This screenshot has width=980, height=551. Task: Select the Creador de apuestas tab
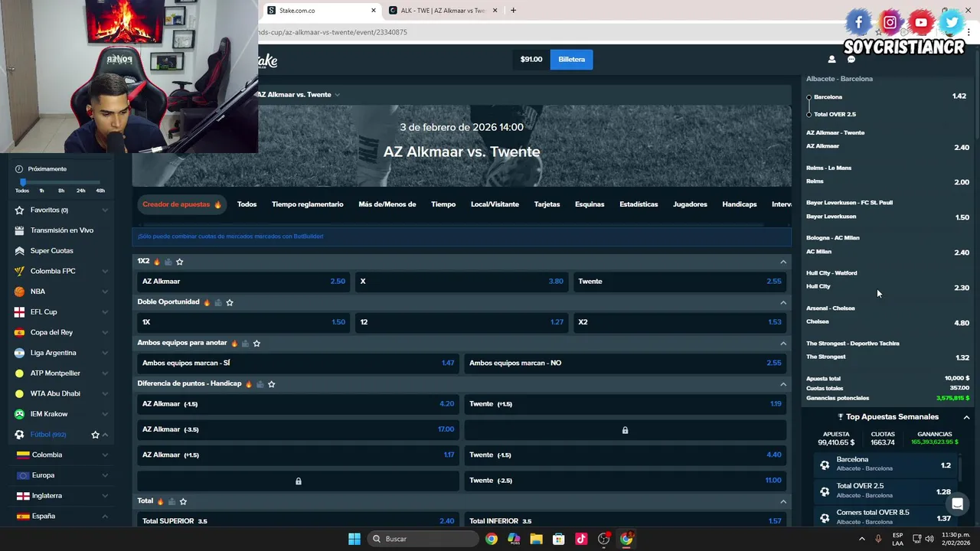coord(181,204)
